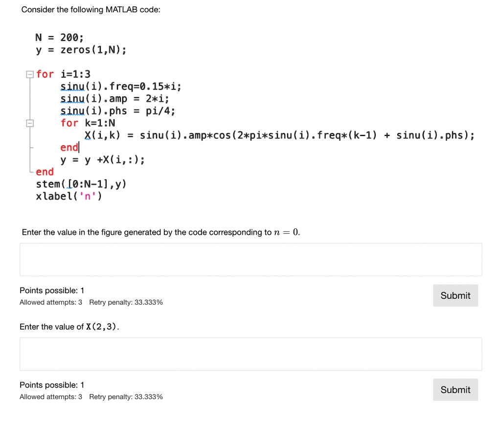Click the code line starting with 'X(i,k) ='
The width and height of the screenshot is (501, 448).
point(280,135)
